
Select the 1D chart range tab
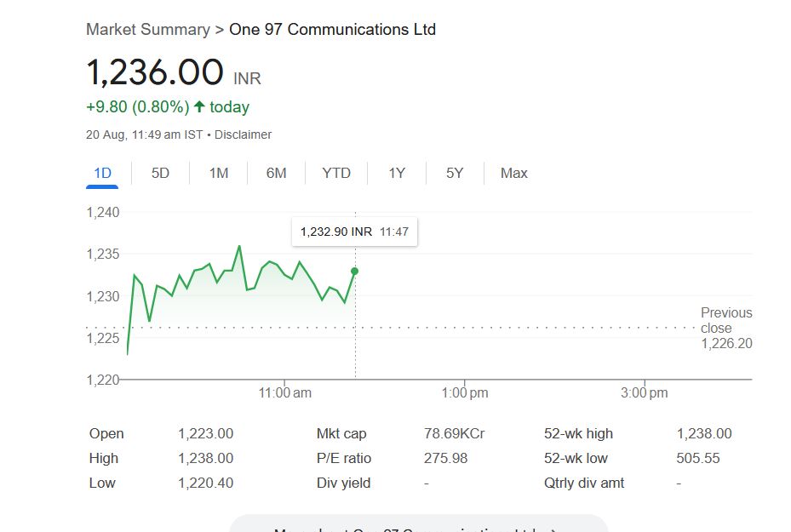pyautogui.click(x=102, y=174)
